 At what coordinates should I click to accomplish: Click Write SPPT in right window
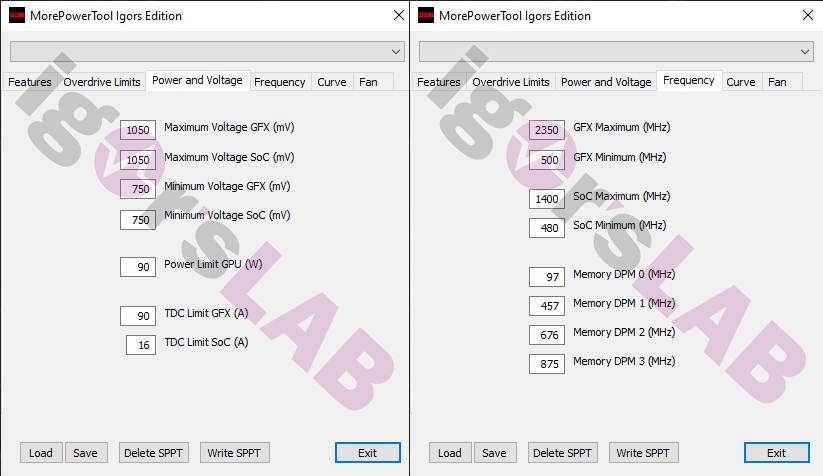click(x=643, y=453)
